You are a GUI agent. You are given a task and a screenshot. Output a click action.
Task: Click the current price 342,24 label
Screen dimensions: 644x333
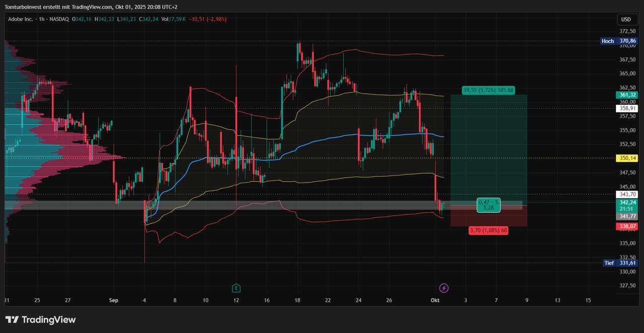[x=626, y=203]
